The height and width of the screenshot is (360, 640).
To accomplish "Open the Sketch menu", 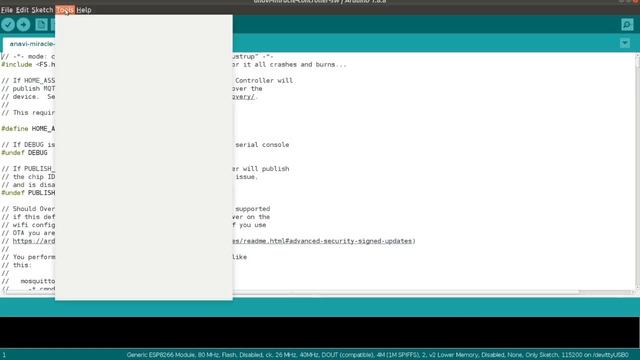I will point(42,10).
